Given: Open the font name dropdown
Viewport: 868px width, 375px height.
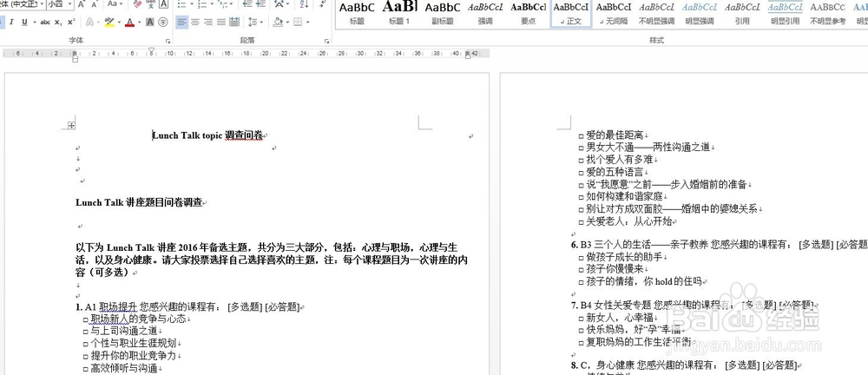Looking at the screenshot, I should (41, 4).
